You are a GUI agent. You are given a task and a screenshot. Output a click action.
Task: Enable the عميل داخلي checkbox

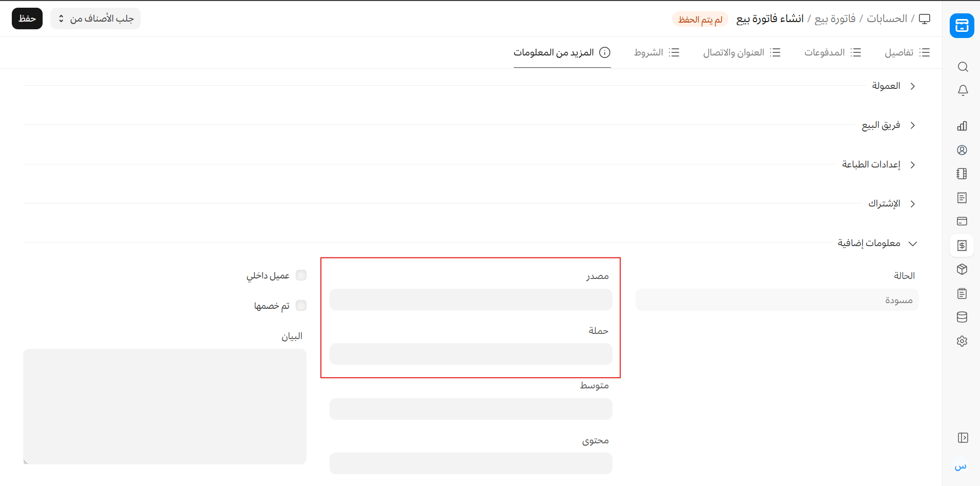pos(301,275)
